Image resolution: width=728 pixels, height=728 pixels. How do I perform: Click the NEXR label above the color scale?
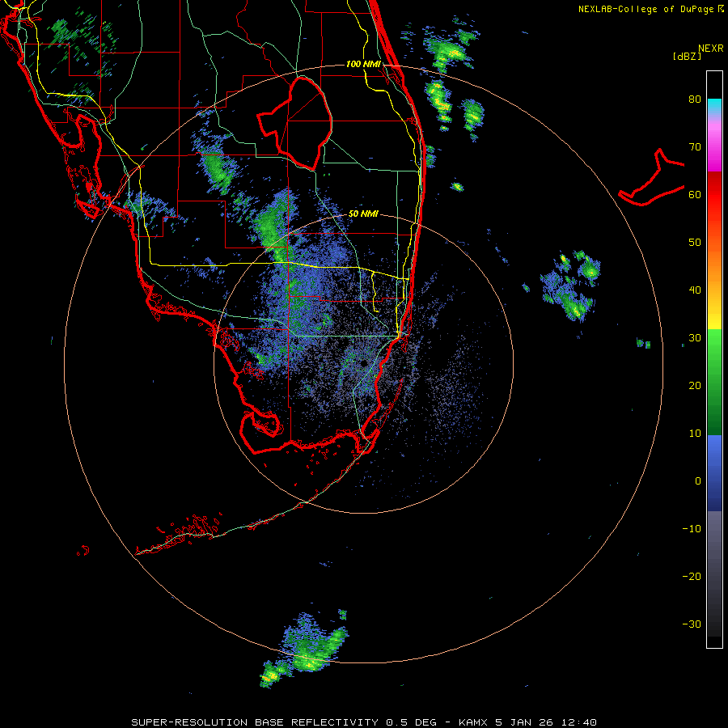(710, 49)
